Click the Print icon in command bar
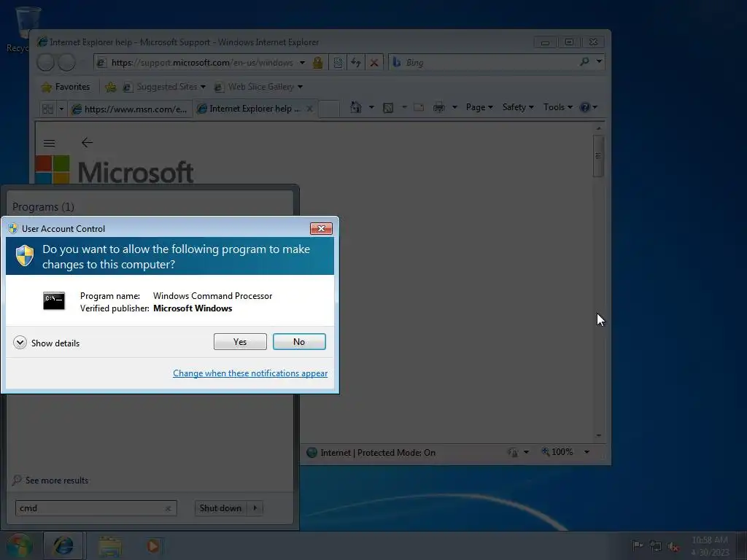This screenshot has width=747, height=560. tap(438, 108)
